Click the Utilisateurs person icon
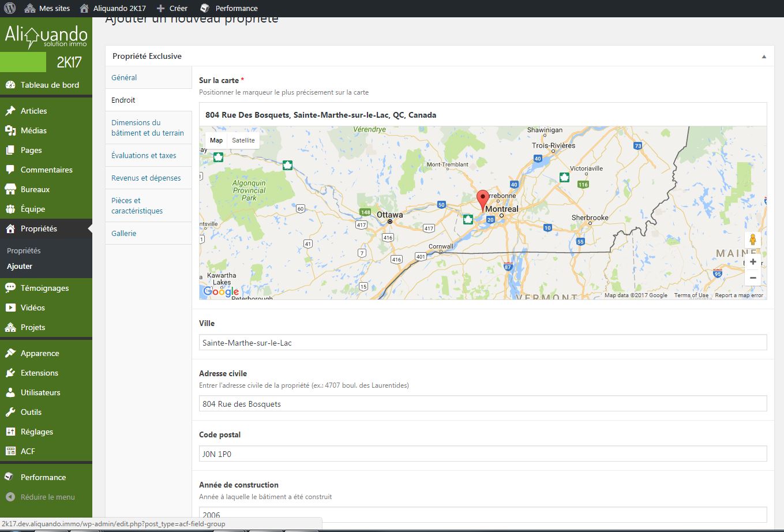The width and height of the screenshot is (784, 532). point(10,392)
